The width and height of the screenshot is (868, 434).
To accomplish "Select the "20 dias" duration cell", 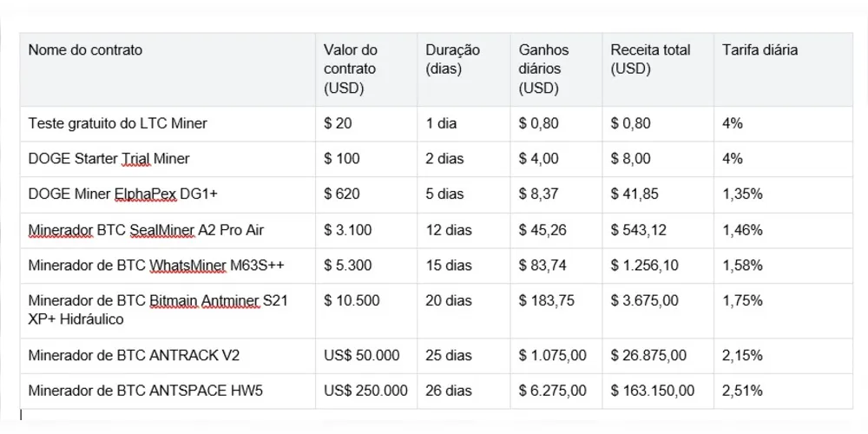I will pyautogui.click(x=449, y=300).
